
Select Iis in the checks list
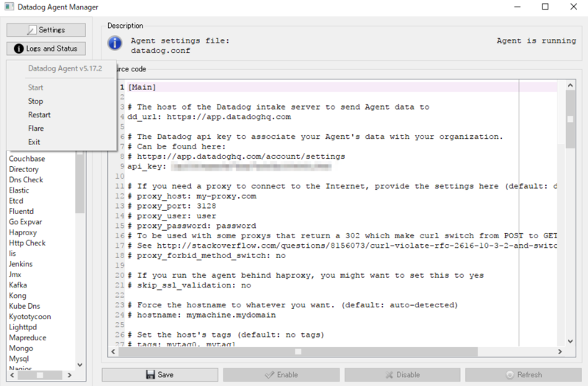(12, 253)
